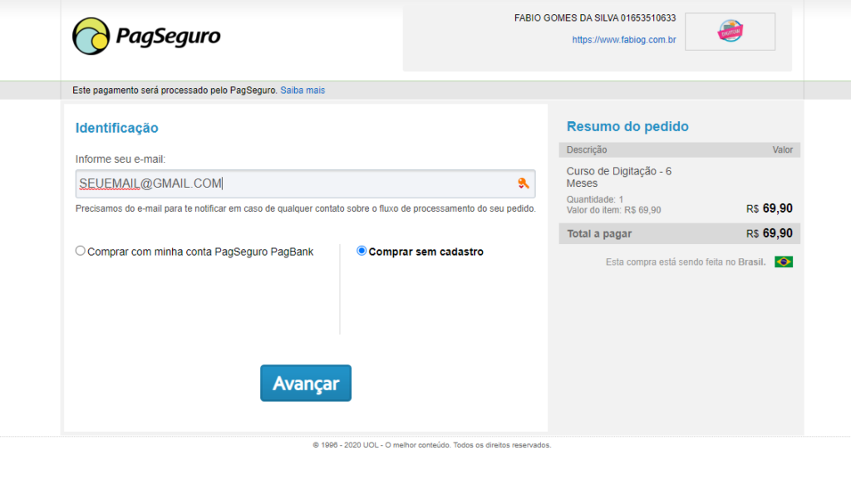
Task: Click the Resumo do pedido heading
Action: tap(627, 126)
